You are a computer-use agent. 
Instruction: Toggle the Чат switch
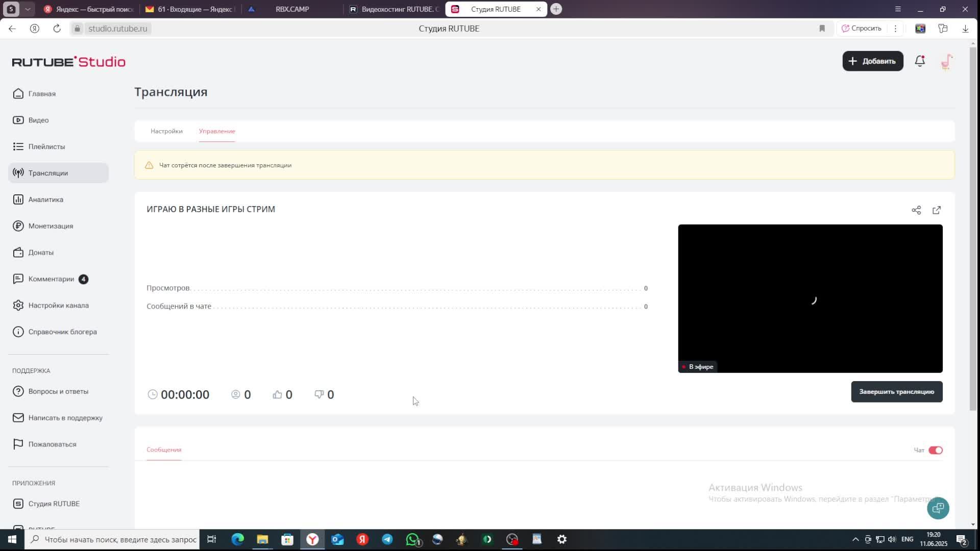coord(935,450)
